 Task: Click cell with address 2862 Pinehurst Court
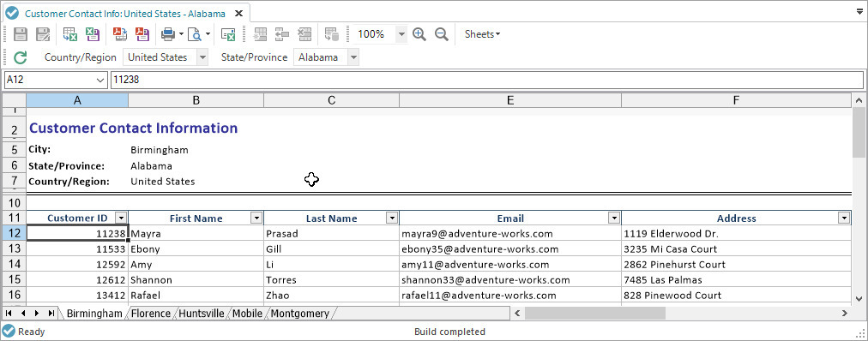point(736,264)
